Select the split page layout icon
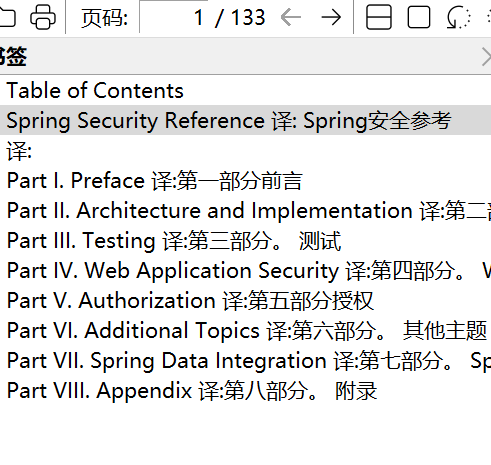This screenshot has height=465, width=491. [x=379, y=17]
